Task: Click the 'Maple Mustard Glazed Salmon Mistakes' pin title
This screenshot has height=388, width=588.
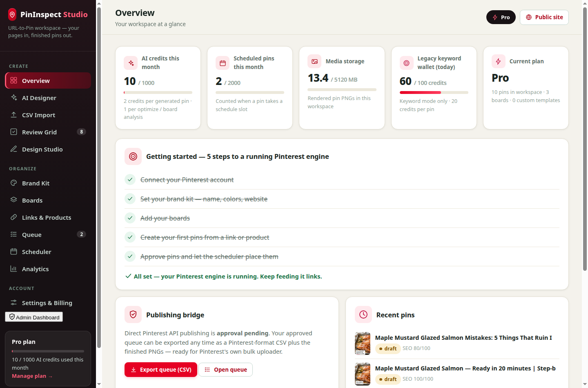Action: (463, 338)
